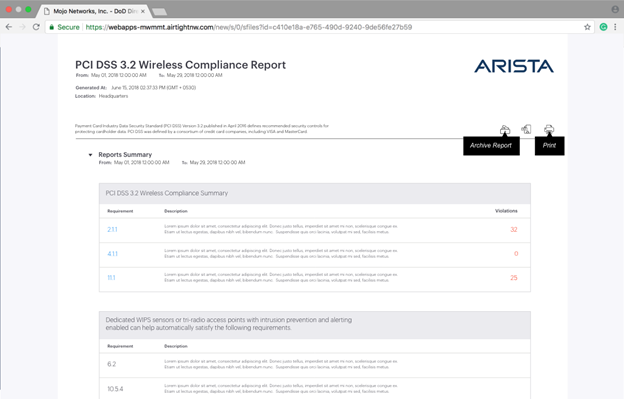
Task: Click the Print report printer icon
Action: [x=549, y=129]
